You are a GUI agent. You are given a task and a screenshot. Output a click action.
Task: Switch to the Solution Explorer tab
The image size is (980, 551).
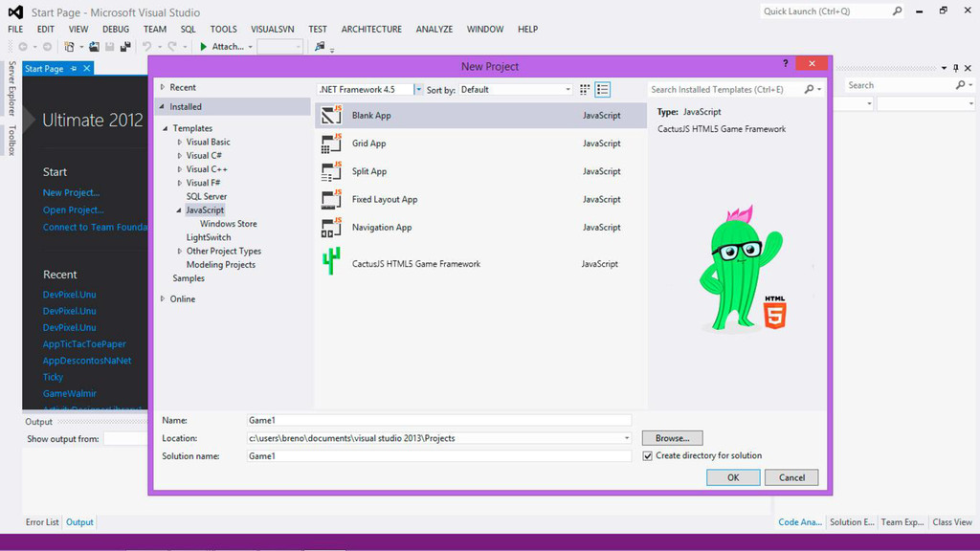[852, 522]
